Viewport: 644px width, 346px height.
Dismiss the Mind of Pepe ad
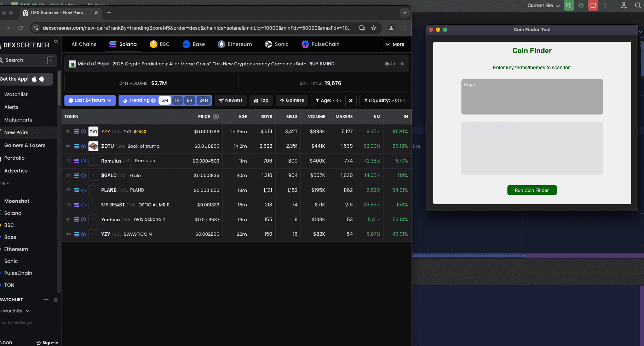402,64
